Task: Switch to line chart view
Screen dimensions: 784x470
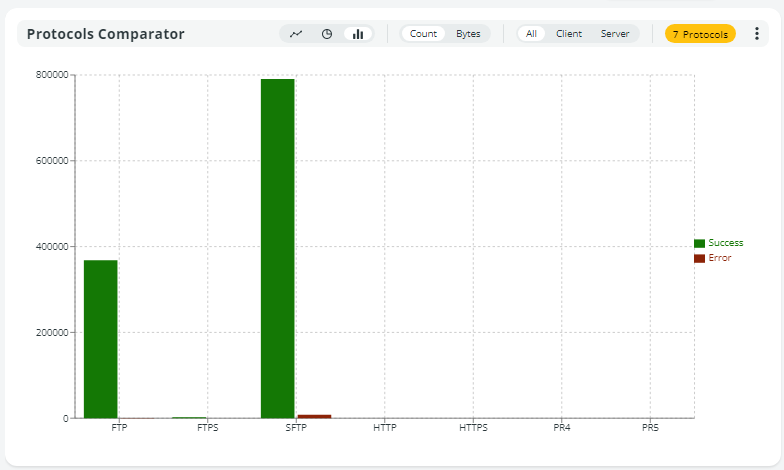Action: pos(296,34)
